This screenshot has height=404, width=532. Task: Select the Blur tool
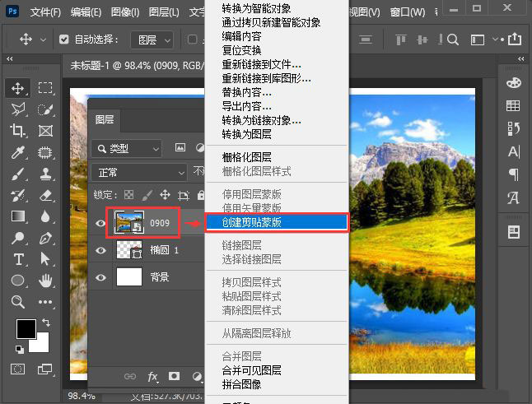(x=45, y=216)
